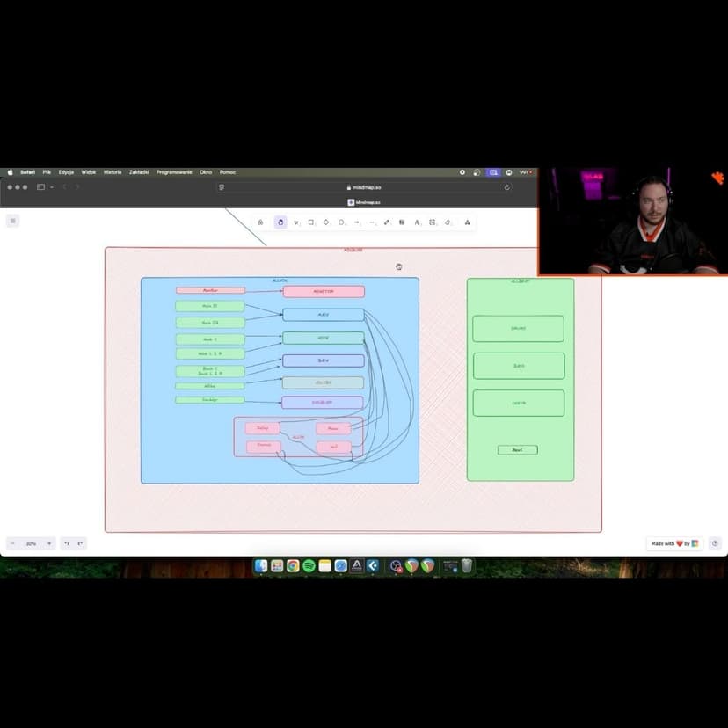Toggle the canvas lock tool
728x728 pixels.
[260, 222]
